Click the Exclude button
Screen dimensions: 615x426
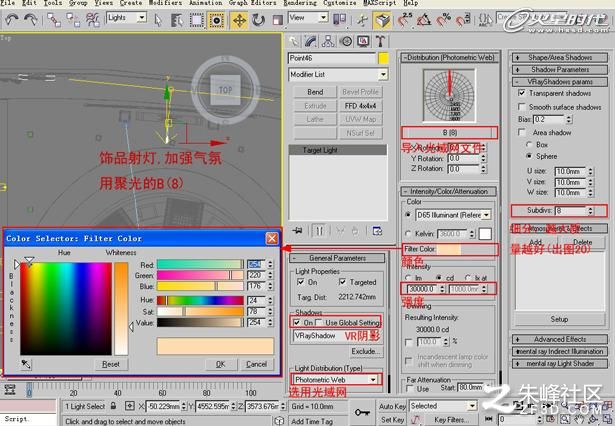365,351
